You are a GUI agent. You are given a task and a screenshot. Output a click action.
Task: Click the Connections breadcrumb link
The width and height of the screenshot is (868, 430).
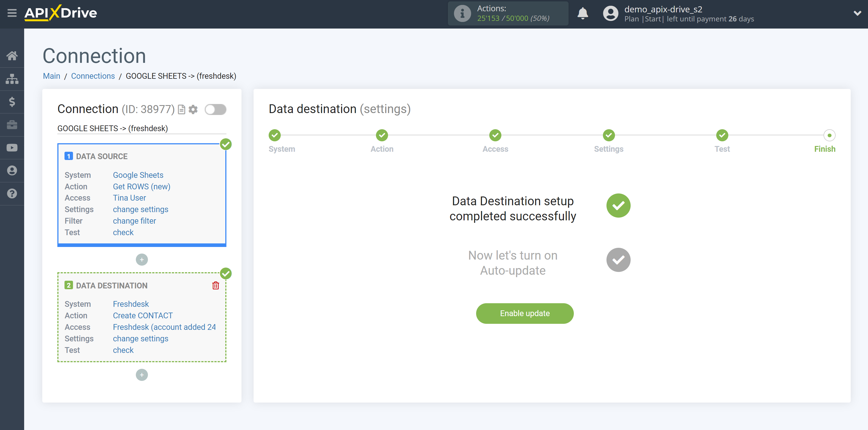[92, 76]
